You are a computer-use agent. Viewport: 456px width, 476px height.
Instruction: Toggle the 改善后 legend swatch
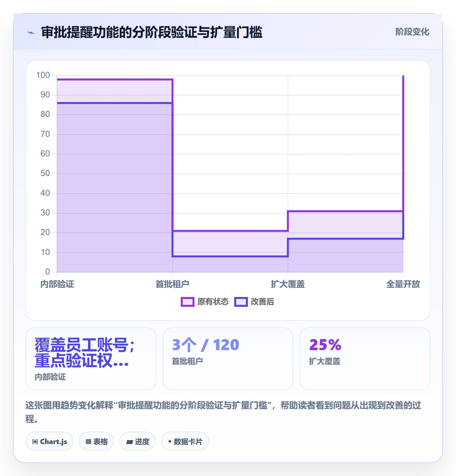[241, 302]
